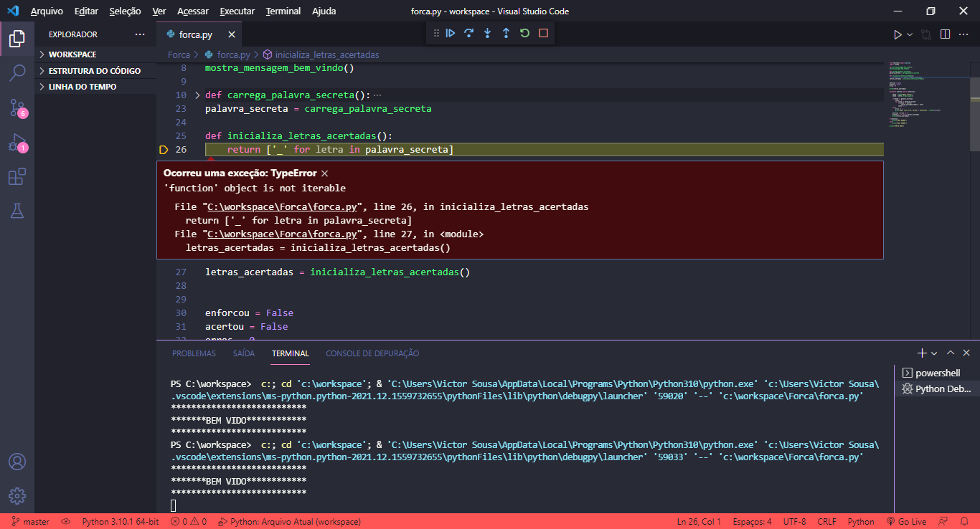Image resolution: width=980 pixels, height=529 pixels.
Task: Select the Python Debug terminal entry
Action: pos(937,389)
